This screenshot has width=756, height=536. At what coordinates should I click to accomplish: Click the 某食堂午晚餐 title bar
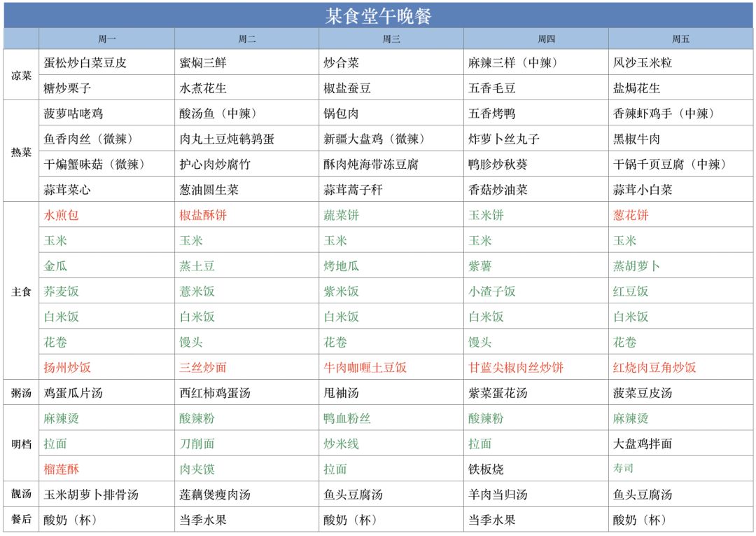378,15
